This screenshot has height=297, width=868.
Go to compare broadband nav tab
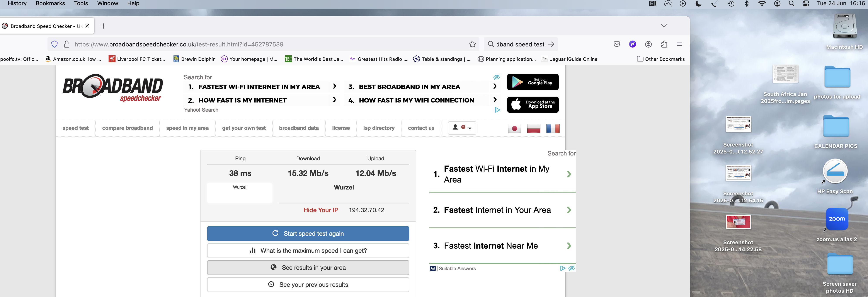coord(127,128)
